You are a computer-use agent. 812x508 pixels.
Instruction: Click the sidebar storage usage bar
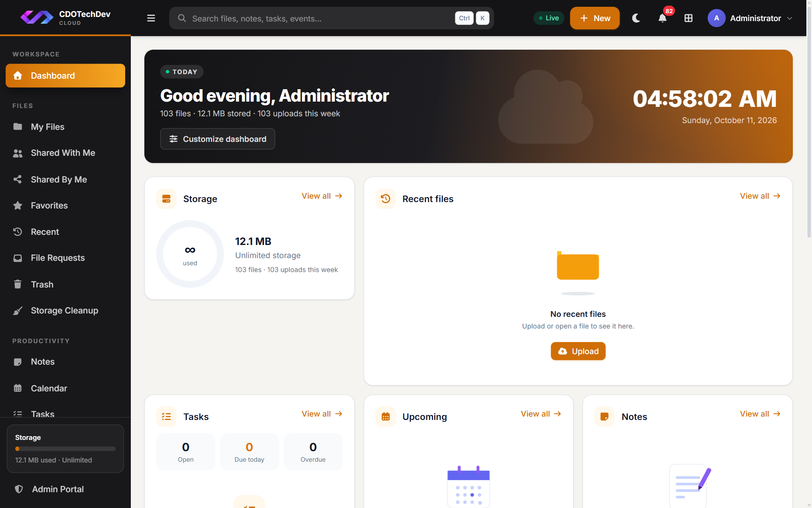click(x=65, y=449)
